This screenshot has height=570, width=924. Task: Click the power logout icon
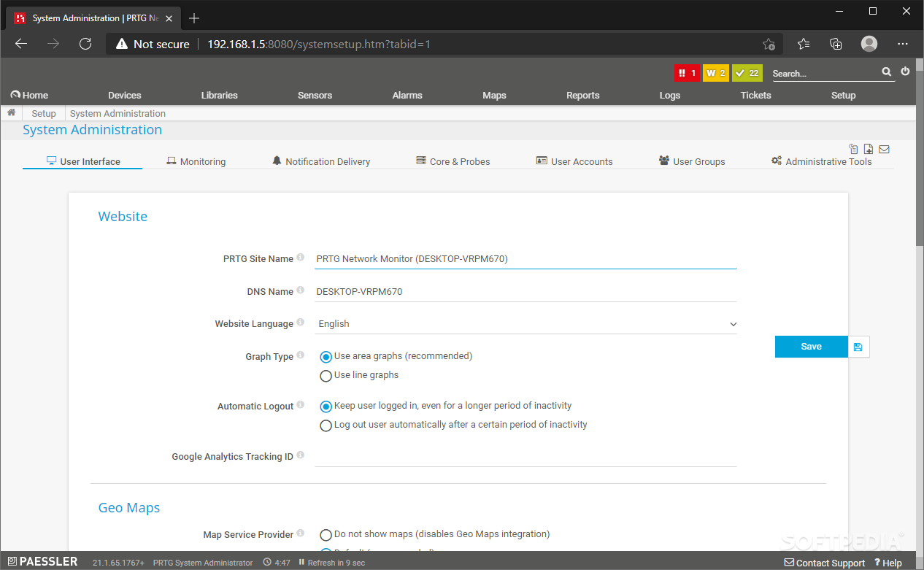point(906,72)
